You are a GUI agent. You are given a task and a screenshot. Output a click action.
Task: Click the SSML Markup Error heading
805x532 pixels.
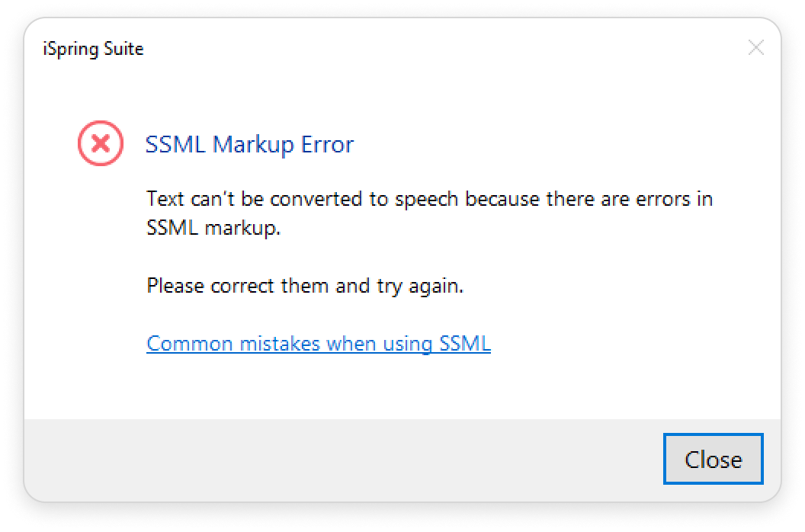coord(249,144)
